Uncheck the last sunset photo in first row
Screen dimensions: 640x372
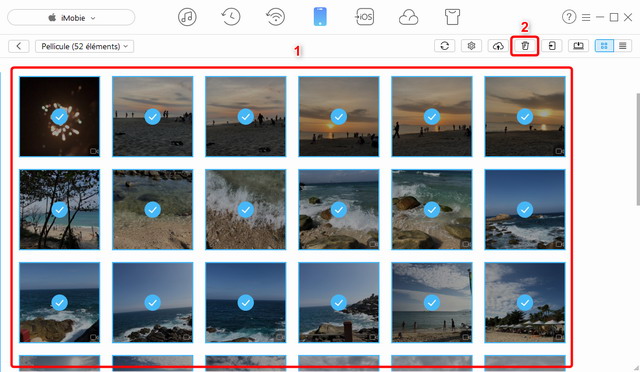(525, 117)
